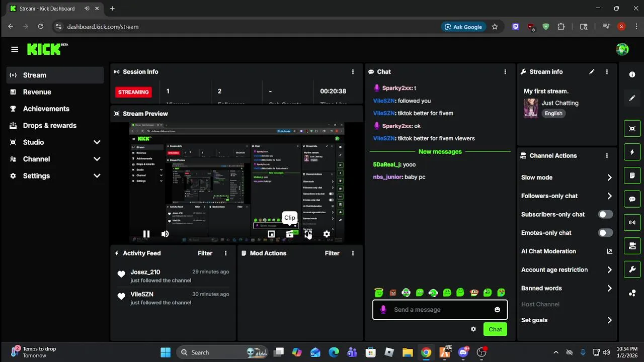Toggle Session Info broadcast widget in right sidebar
This screenshot has width=644, height=362.
pos(632,222)
